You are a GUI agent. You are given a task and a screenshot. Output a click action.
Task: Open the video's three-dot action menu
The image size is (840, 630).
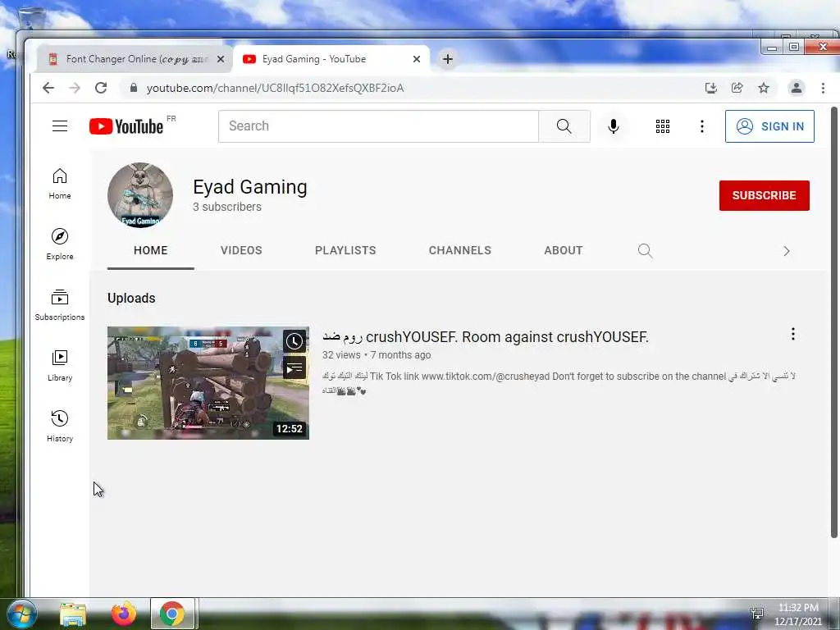[793, 335]
